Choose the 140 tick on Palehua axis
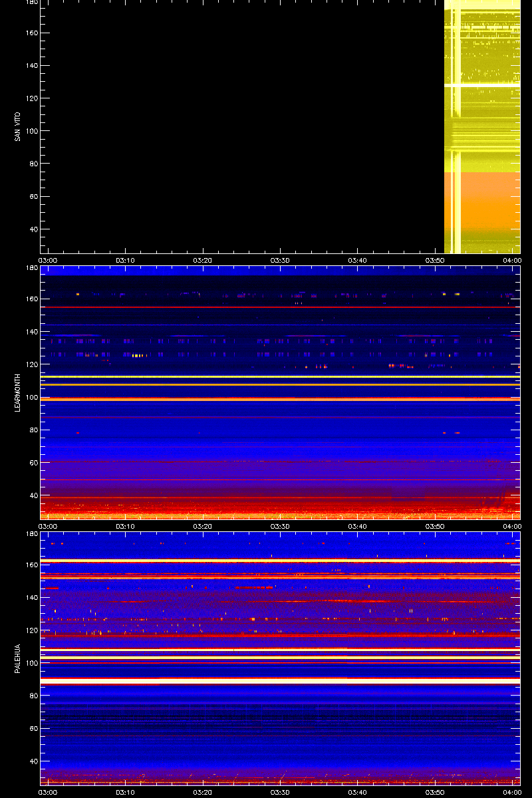 point(31,598)
